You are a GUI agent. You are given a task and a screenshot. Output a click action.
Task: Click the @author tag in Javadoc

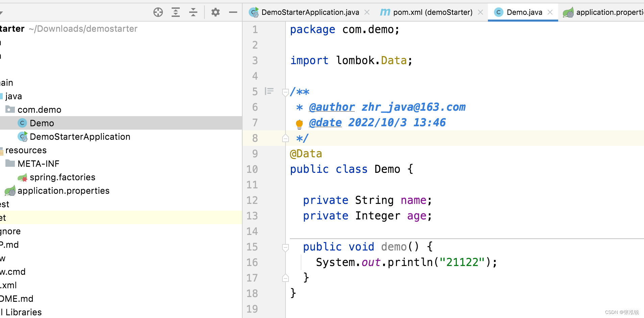(332, 107)
